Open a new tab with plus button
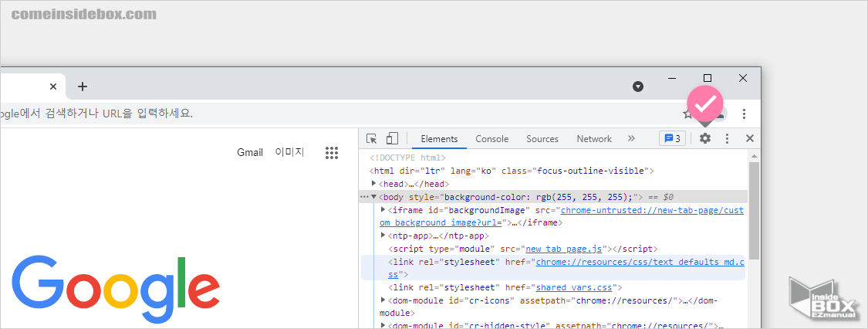This screenshot has height=329, width=868. click(x=83, y=86)
